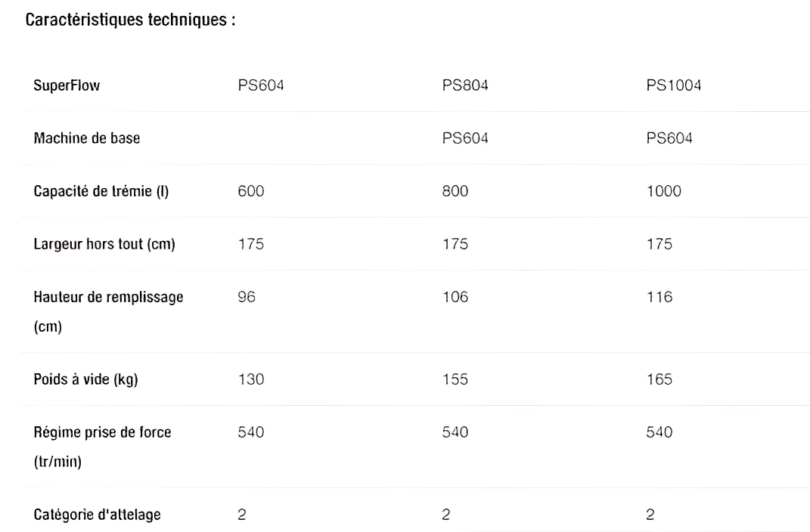The height and width of the screenshot is (532, 810).
Task: Click PS804 in the SuperFlow row
Action: 465,86
